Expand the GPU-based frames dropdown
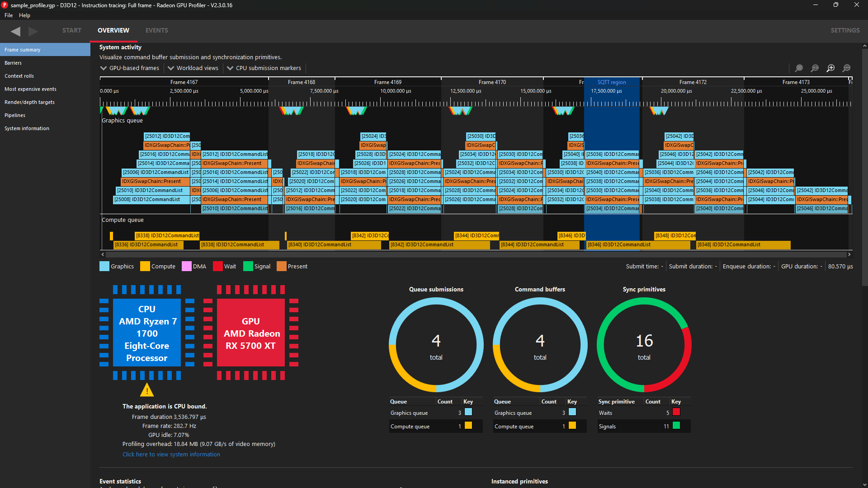Image resolution: width=868 pixels, height=488 pixels. (x=130, y=68)
